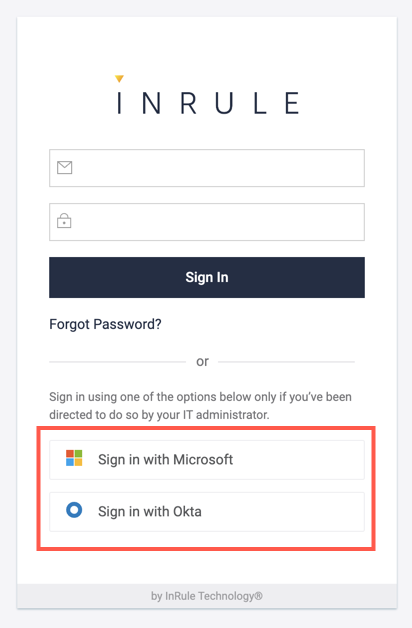Image resolution: width=412 pixels, height=628 pixels.
Task: Click the Microsoft four-color logo icon
Action: (x=74, y=458)
